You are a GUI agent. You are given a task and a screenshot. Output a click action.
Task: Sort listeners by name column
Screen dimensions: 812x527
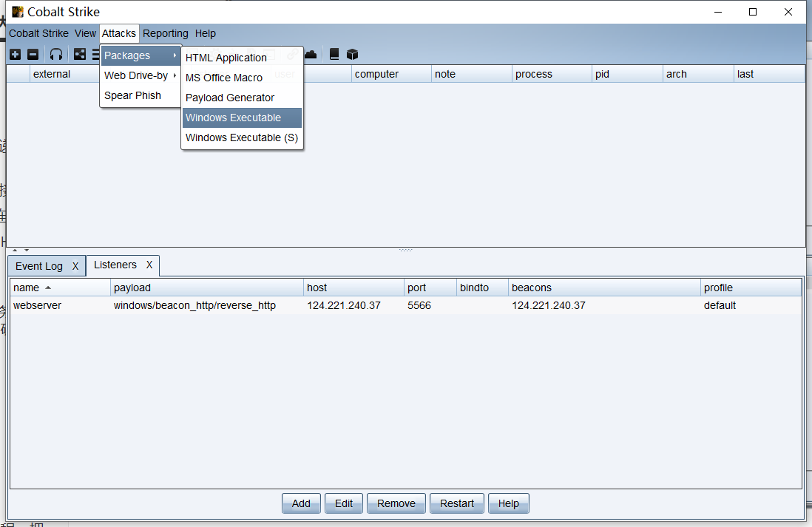tap(60, 288)
